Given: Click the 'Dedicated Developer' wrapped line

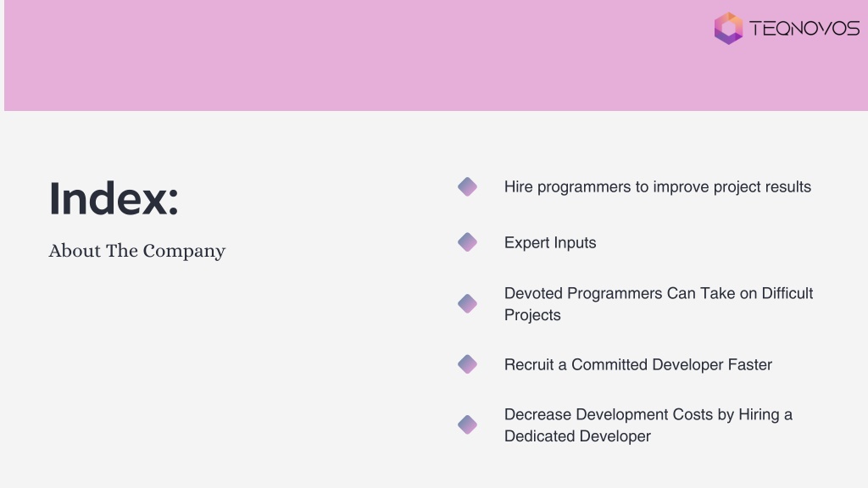Looking at the screenshot, I should pos(577,436).
